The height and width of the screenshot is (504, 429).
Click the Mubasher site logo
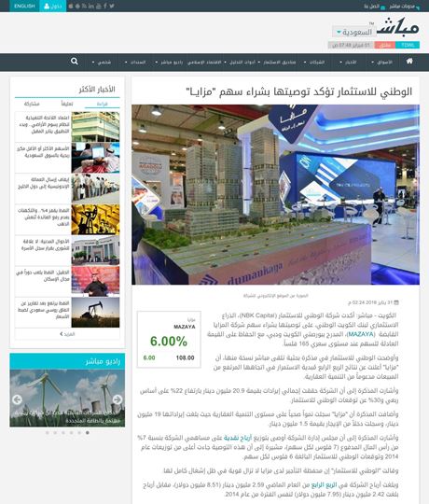(x=398, y=26)
